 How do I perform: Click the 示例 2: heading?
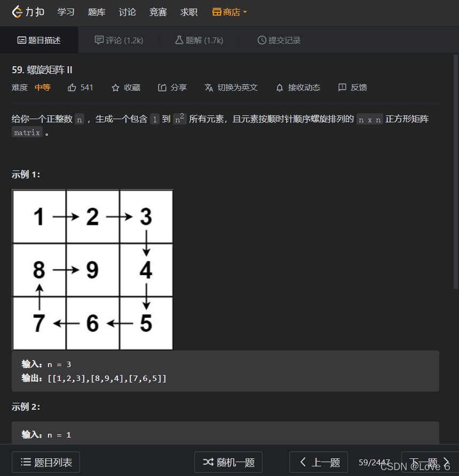(26, 407)
